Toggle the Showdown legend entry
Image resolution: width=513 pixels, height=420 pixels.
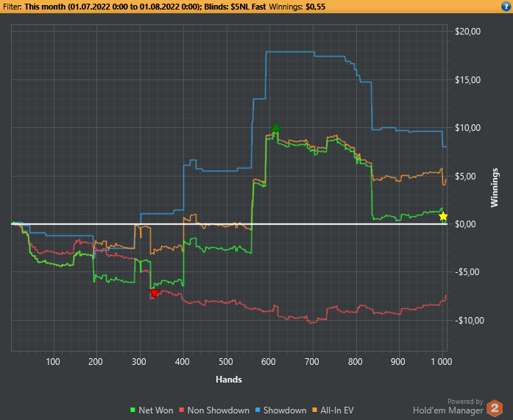click(281, 410)
